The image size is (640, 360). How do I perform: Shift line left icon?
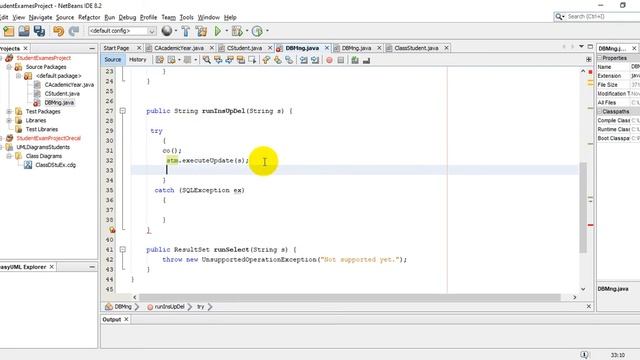pos(304,60)
